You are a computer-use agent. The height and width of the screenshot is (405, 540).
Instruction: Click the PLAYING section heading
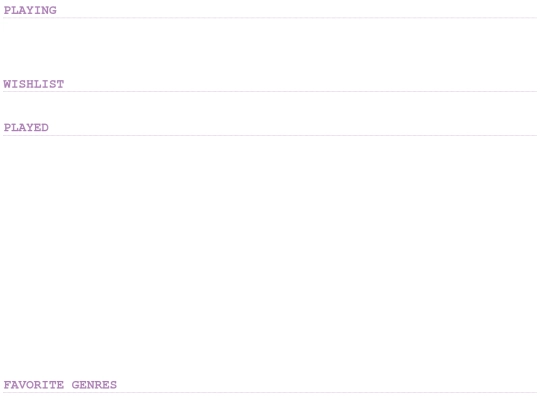[x=30, y=10]
